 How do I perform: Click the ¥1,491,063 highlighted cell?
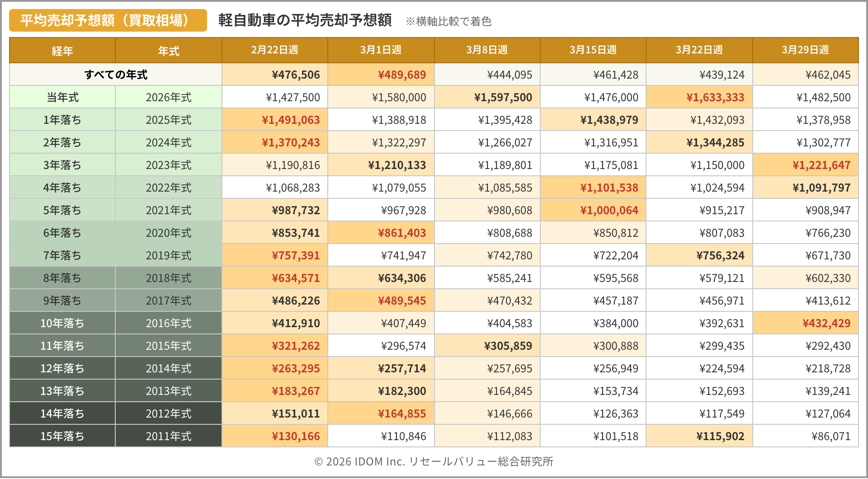pos(291,120)
